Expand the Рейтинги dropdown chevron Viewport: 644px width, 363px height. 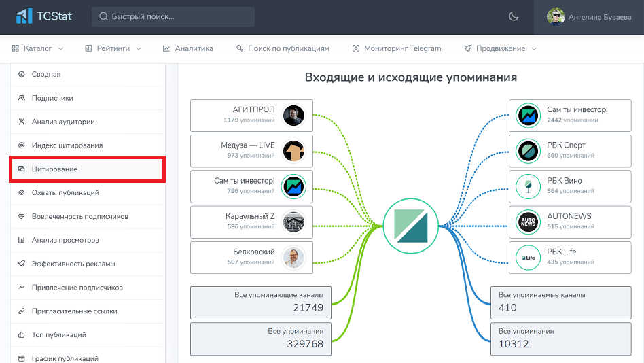pos(139,48)
